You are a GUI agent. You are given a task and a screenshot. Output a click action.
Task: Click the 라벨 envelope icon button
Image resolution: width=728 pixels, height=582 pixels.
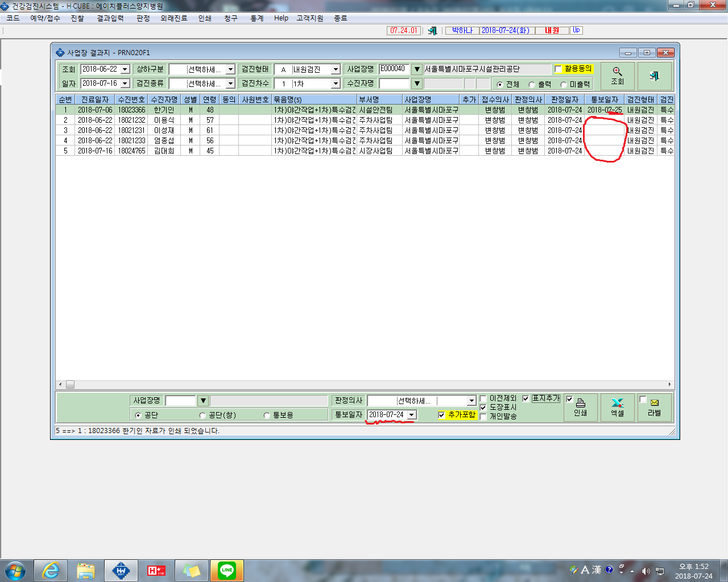(655, 408)
